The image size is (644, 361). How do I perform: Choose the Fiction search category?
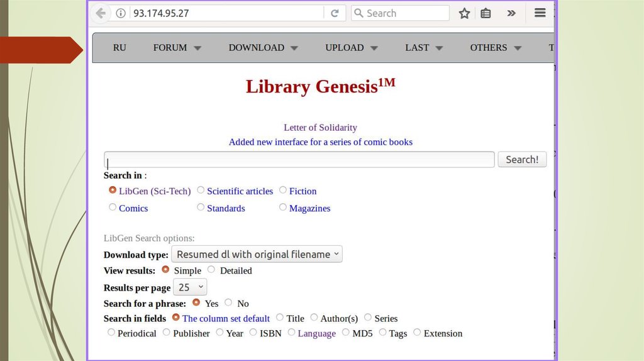(283, 190)
